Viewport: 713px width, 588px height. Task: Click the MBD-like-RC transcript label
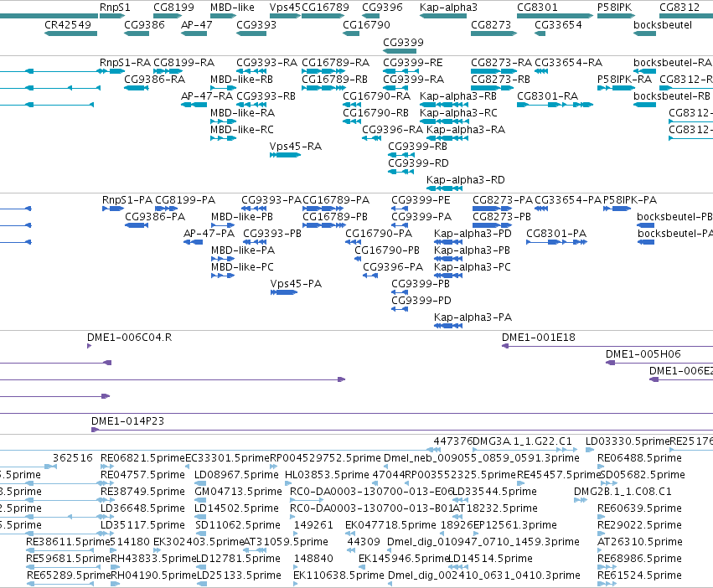[x=242, y=130]
